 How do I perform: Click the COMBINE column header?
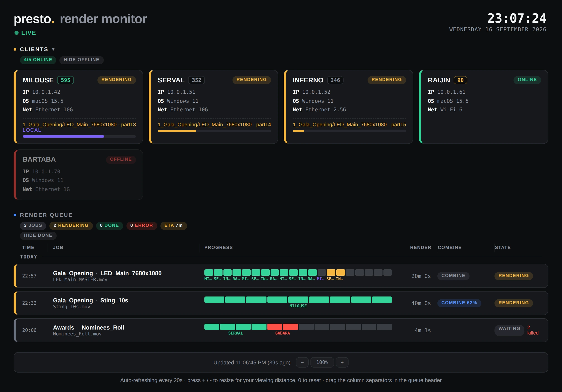pos(449,247)
